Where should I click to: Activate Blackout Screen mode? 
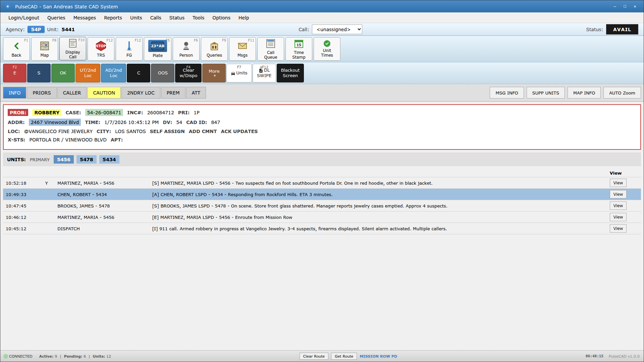click(290, 73)
